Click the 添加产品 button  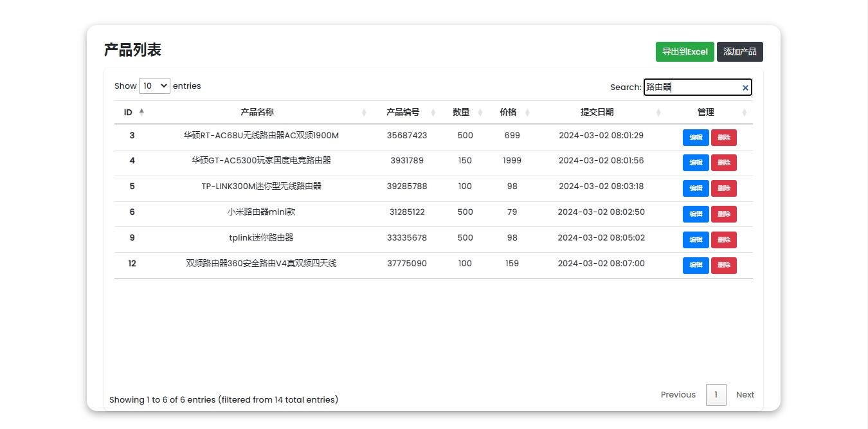point(739,52)
